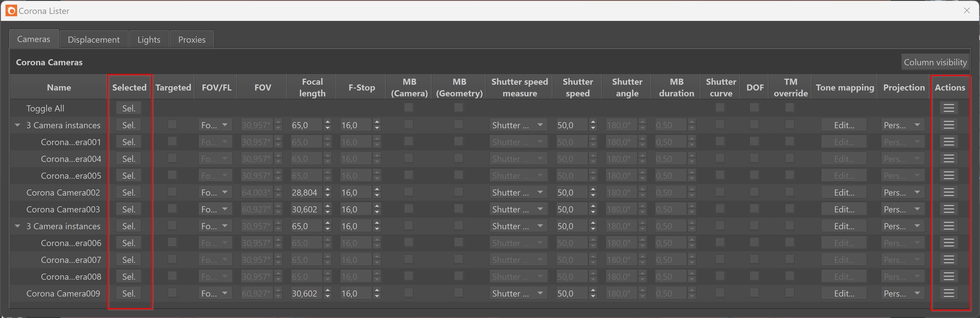Image resolution: width=980 pixels, height=318 pixels.
Task: Collapse the first 3 Camera instances group
Action: point(17,125)
